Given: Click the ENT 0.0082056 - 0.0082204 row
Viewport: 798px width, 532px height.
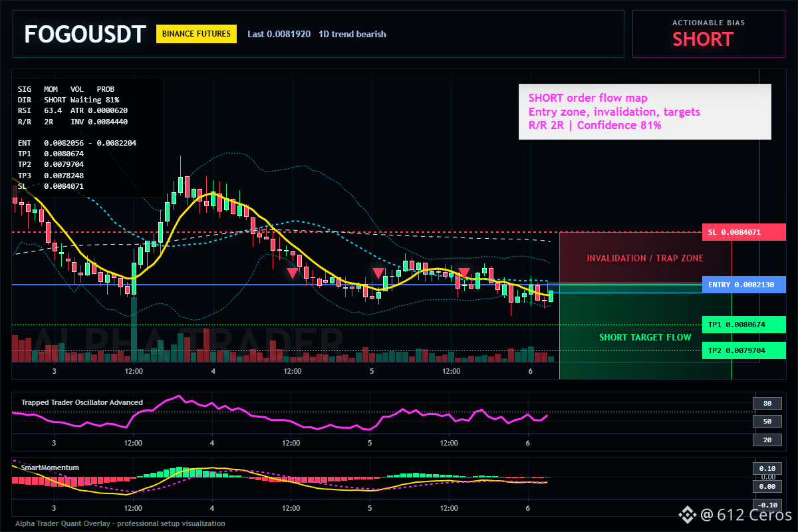Looking at the screenshot, I should pyautogui.click(x=77, y=143).
